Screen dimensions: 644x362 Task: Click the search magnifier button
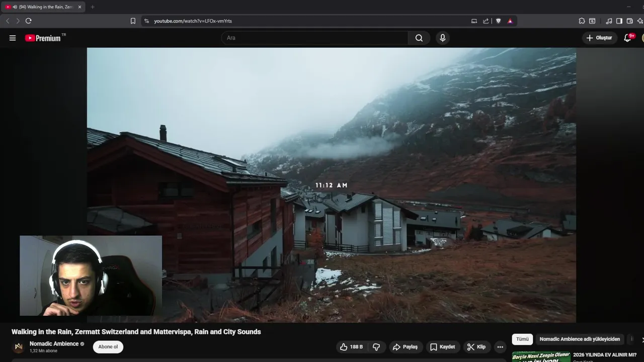coord(419,38)
